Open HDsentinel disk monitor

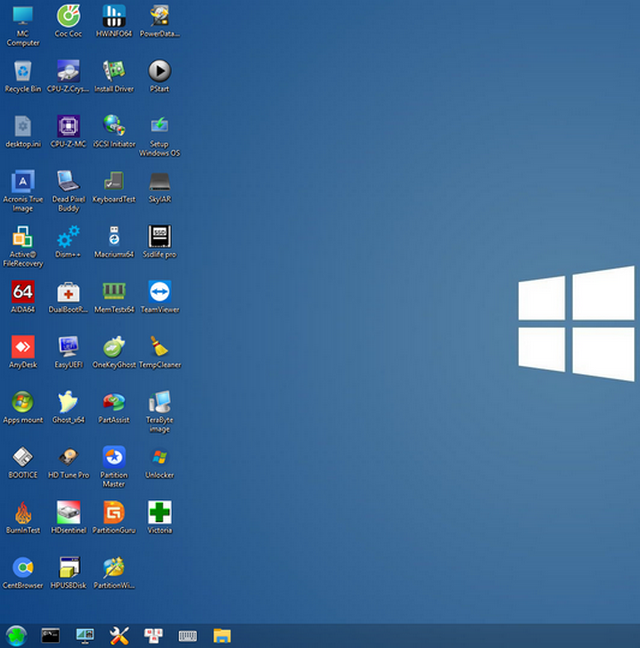click(x=68, y=517)
